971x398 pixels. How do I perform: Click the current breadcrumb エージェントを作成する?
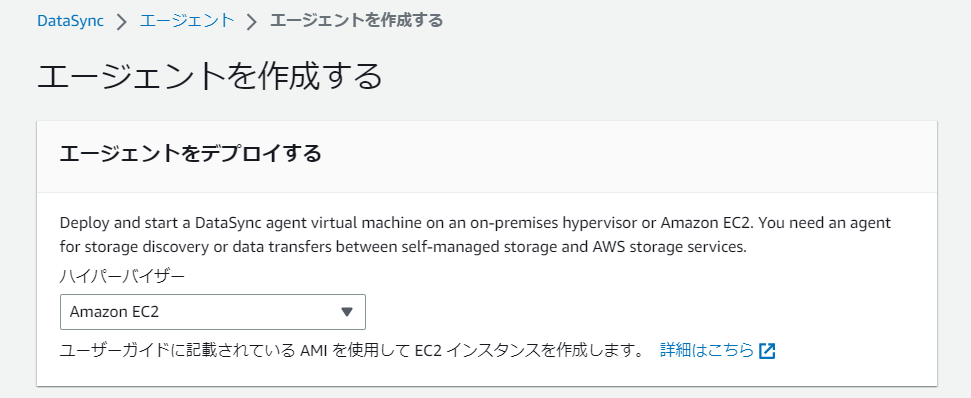pos(357,20)
